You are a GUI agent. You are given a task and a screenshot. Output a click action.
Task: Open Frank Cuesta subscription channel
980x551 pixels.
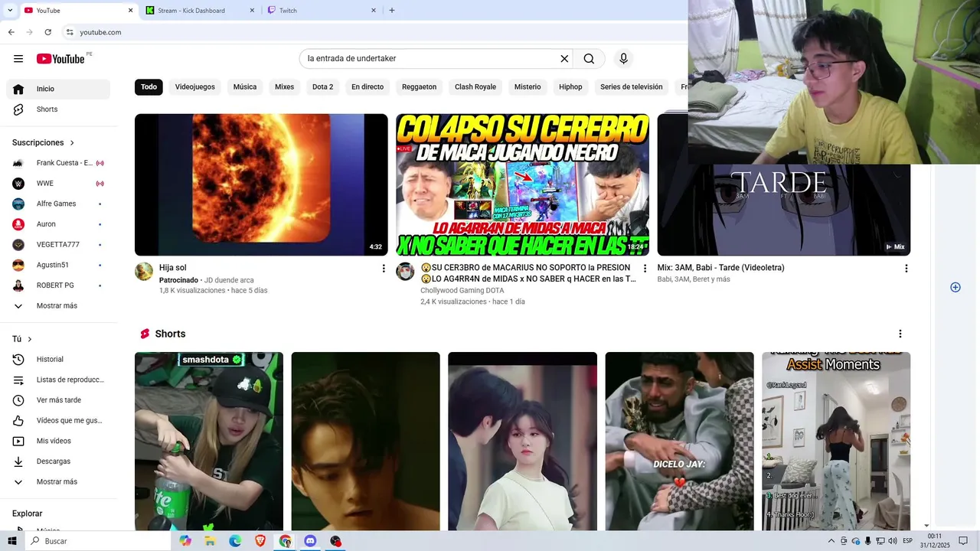point(58,163)
